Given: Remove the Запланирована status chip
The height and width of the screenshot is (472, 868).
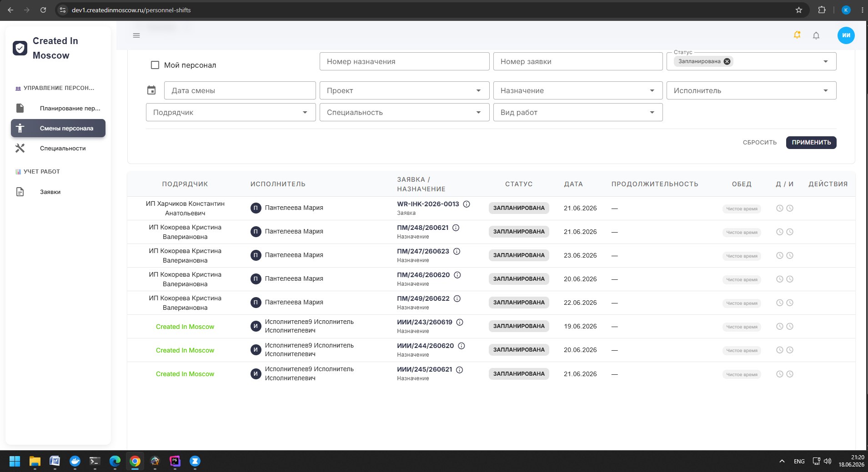Looking at the screenshot, I should click(727, 62).
